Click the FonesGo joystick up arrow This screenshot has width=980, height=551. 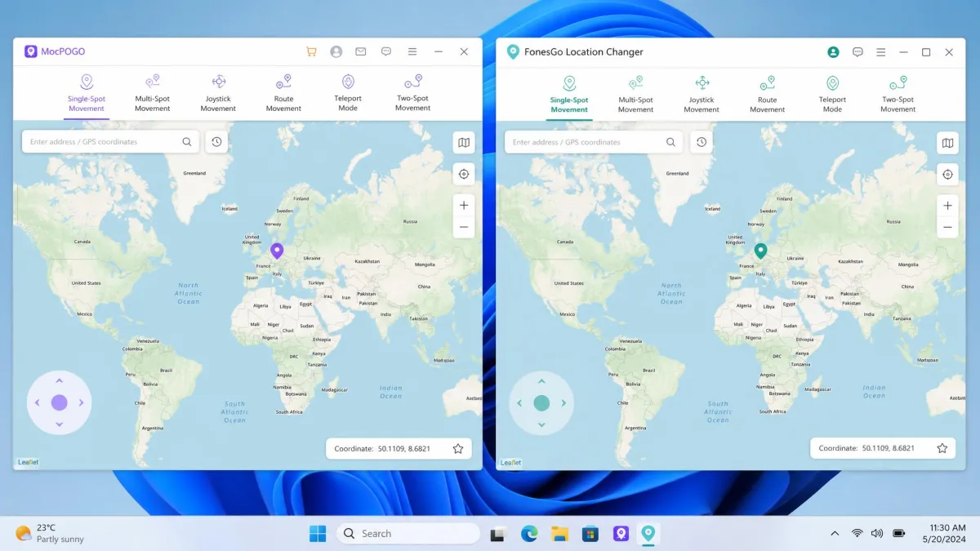[x=541, y=380]
